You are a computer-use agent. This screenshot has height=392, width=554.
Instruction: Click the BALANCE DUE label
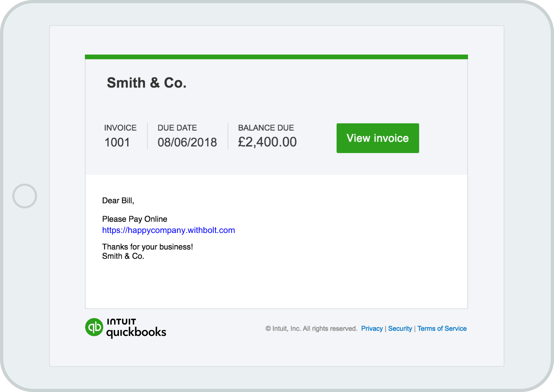(x=266, y=128)
